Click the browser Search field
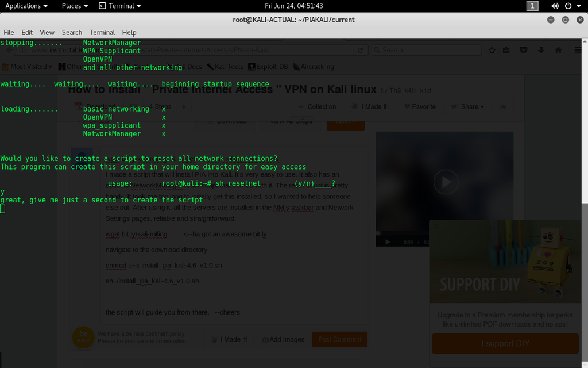This screenshot has width=588, height=368. pos(427,51)
